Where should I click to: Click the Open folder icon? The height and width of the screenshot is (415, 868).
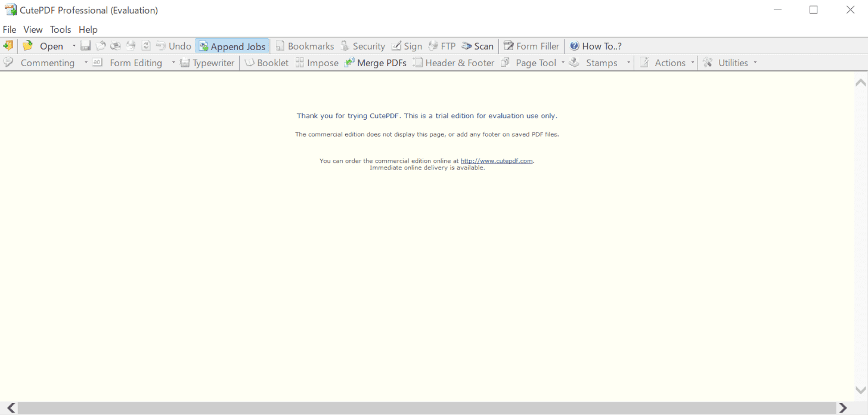pos(27,45)
